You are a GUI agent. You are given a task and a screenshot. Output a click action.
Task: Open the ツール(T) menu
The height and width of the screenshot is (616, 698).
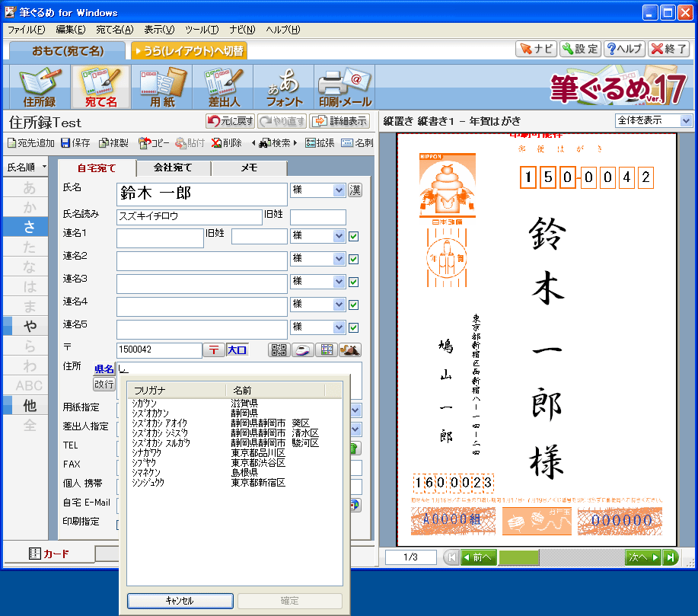202,30
